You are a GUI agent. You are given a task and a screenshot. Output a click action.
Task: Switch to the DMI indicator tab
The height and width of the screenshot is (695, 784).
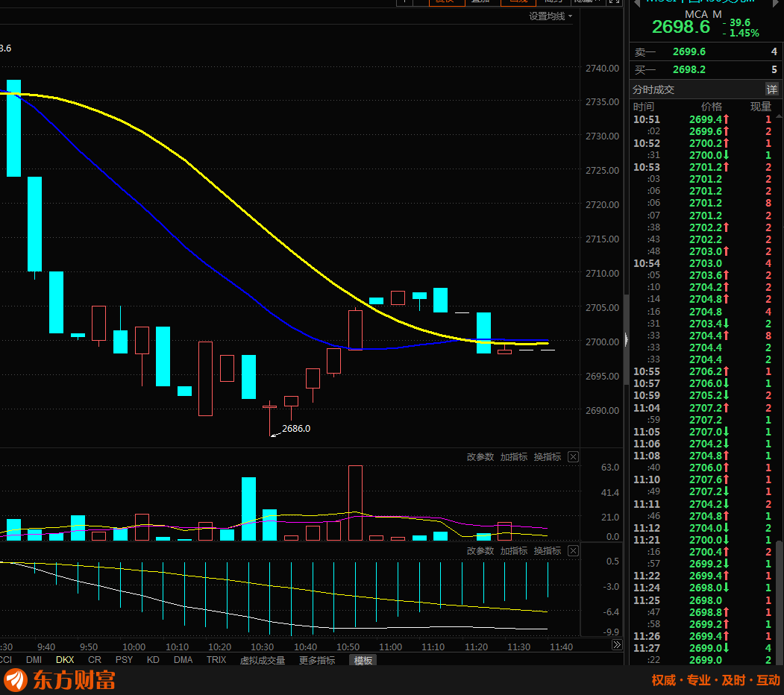tap(34, 660)
